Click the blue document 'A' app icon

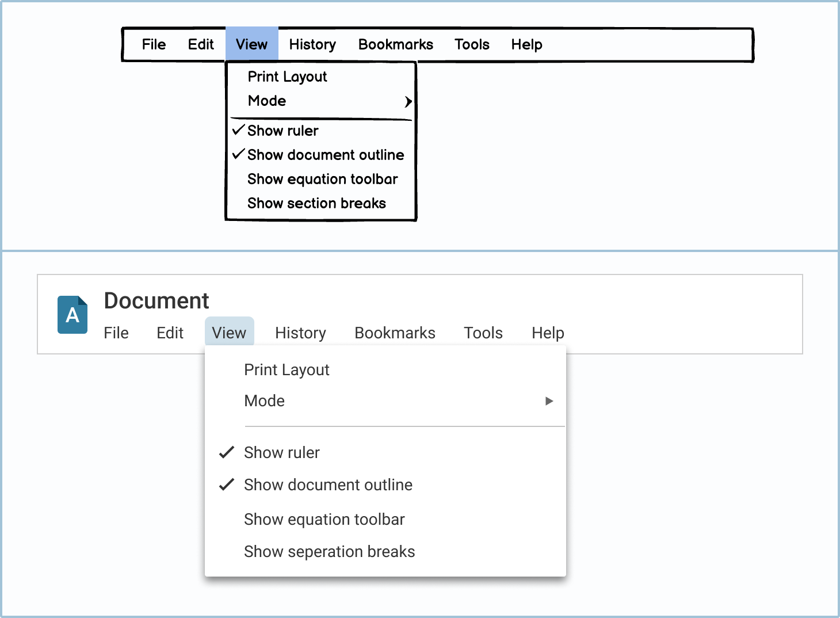point(72,315)
